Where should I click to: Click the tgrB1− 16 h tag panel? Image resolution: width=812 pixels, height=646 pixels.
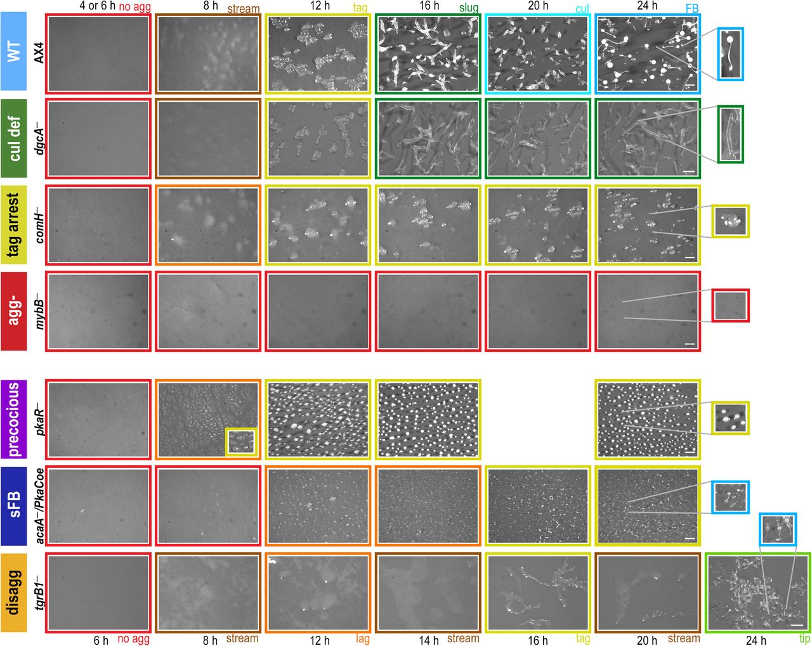[538, 592]
